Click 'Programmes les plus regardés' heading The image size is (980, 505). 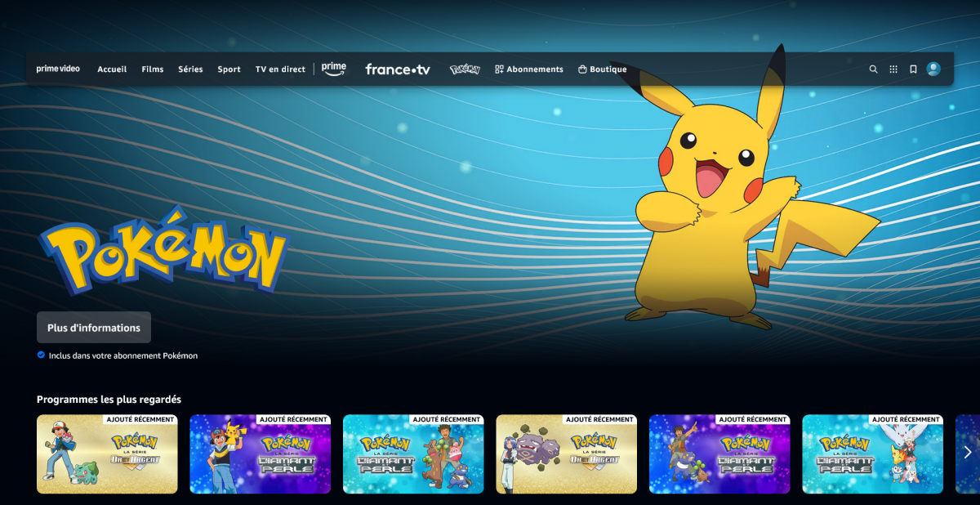(x=109, y=399)
